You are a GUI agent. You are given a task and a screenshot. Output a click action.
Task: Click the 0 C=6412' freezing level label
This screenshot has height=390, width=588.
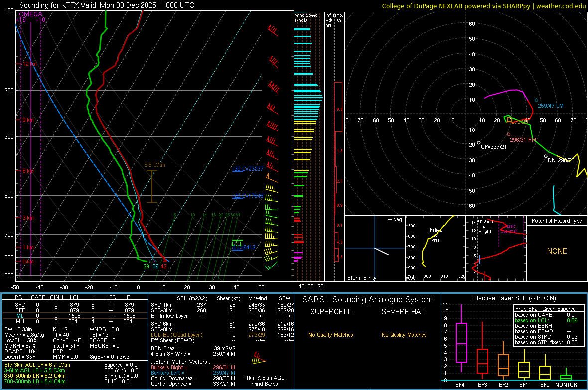pos(244,247)
